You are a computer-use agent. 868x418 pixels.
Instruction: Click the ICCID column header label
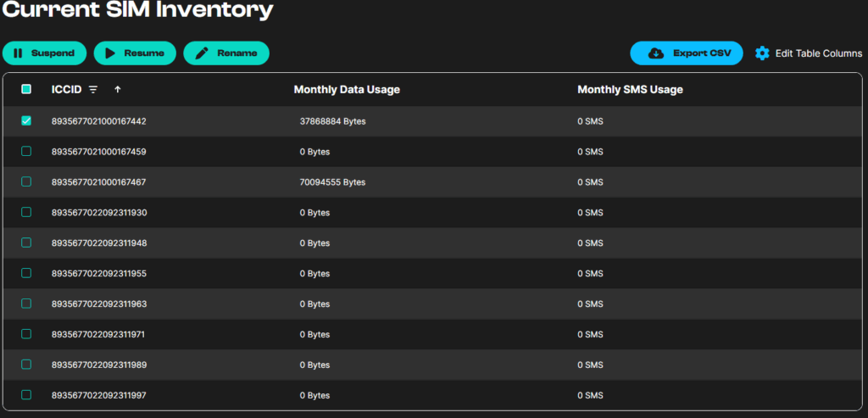click(66, 89)
